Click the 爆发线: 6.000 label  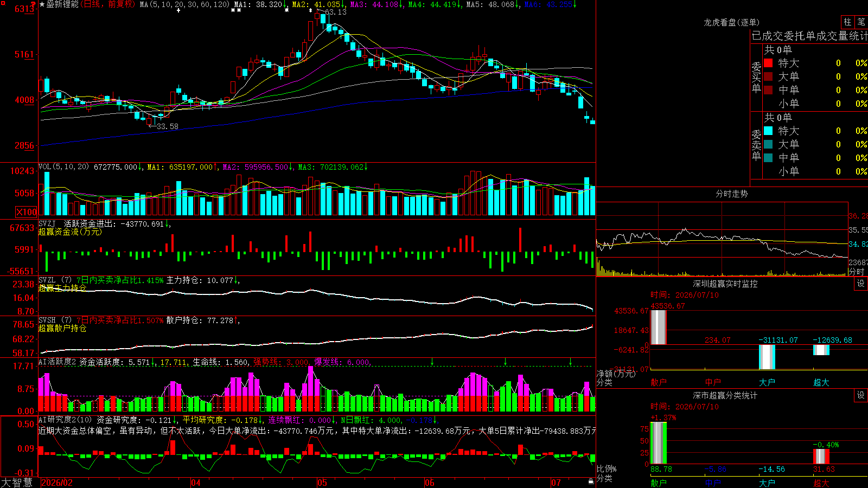point(342,362)
